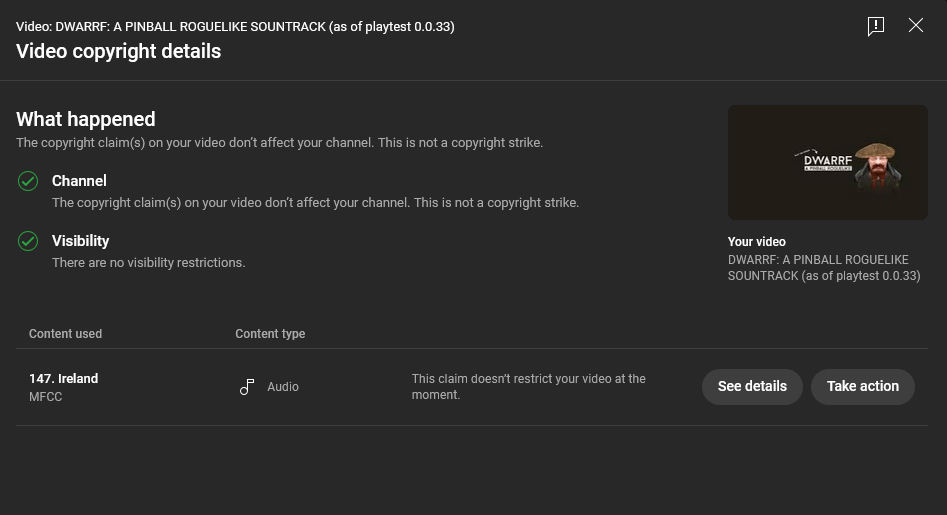
Task: Click the claim restriction status message
Action: (528, 386)
